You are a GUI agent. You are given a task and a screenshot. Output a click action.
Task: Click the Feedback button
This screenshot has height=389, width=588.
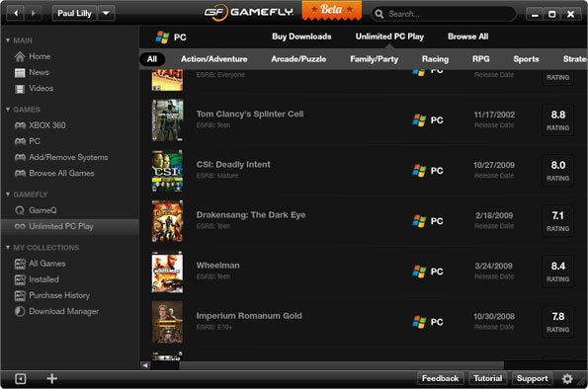click(x=440, y=378)
